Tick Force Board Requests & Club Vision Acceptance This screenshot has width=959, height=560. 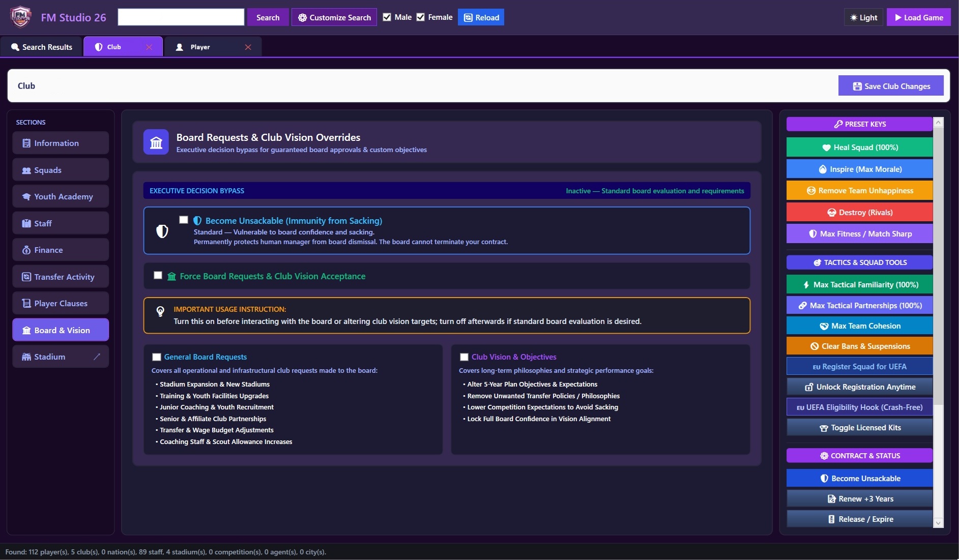tap(158, 275)
